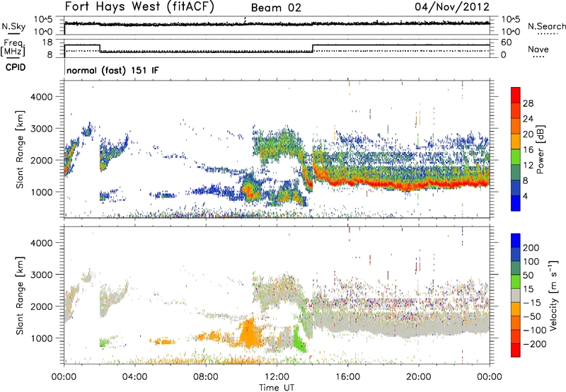Image resolution: width=566 pixels, height=392 pixels.
Task: Click the 'Power [dB]' colorbar title
Action: coord(541,149)
